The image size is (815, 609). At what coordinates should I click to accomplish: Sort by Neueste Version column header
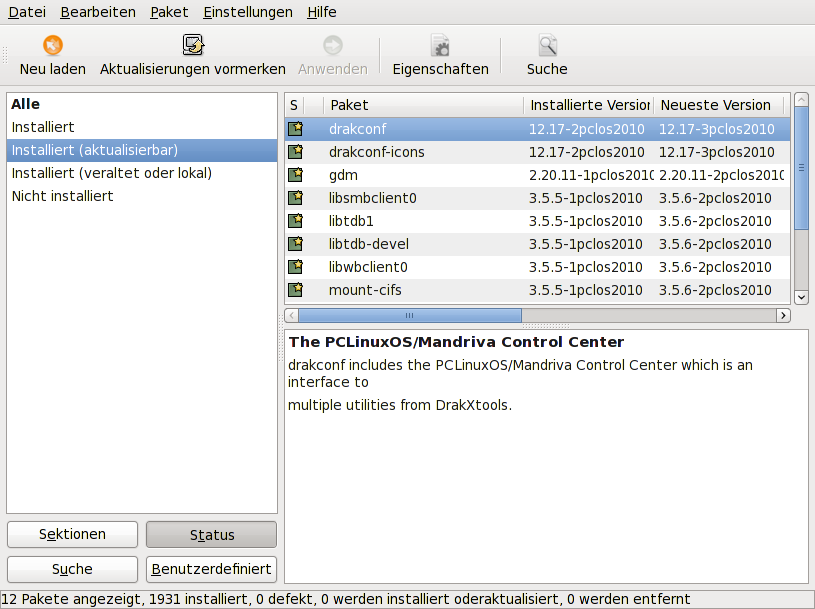(x=715, y=105)
